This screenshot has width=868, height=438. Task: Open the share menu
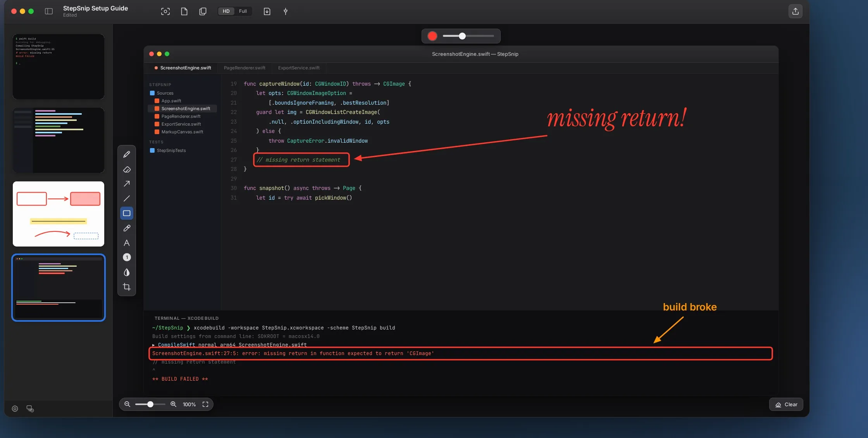796,11
